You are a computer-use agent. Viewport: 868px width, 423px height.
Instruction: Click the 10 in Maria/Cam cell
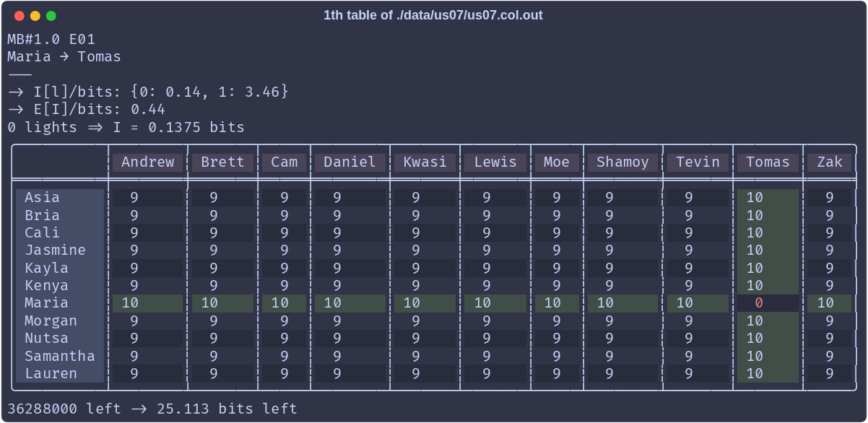(x=279, y=303)
